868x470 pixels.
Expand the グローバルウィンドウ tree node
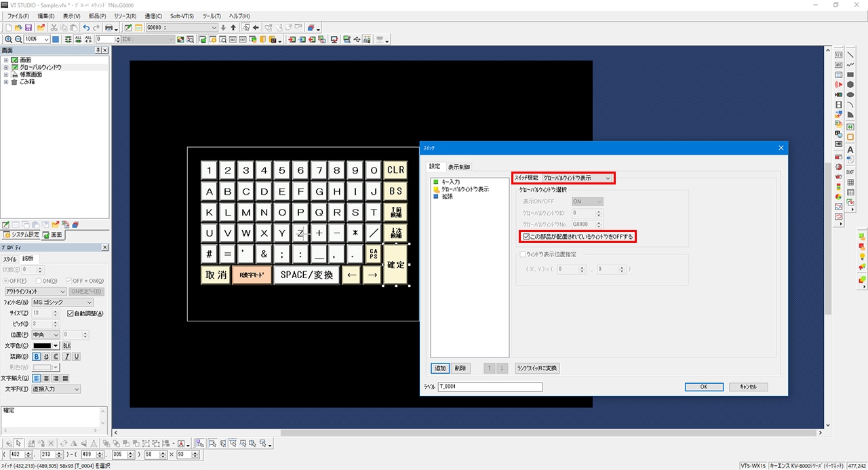coord(5,68)
